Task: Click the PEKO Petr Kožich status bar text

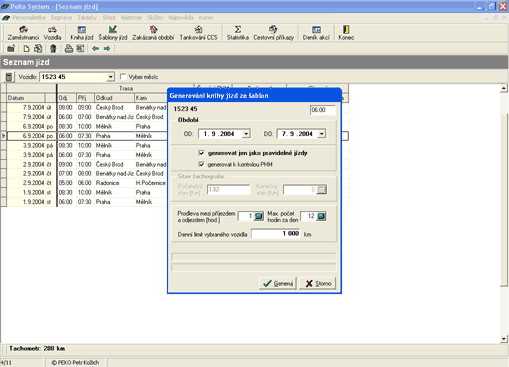Action: point(75,363)
